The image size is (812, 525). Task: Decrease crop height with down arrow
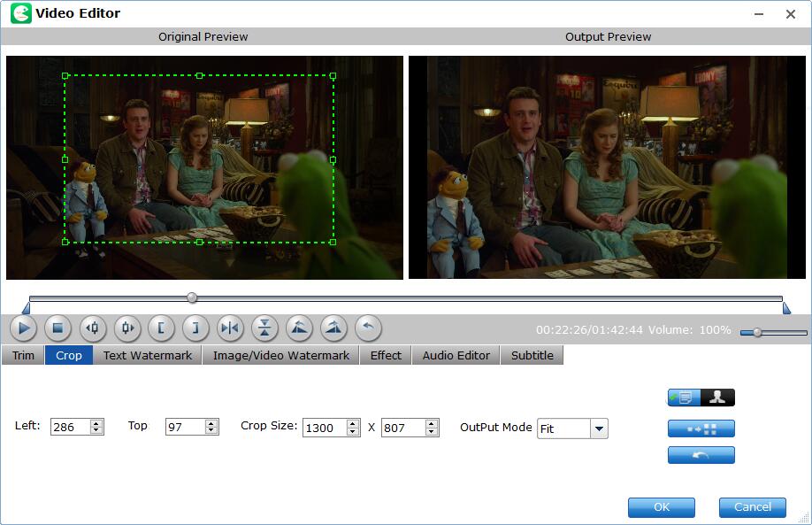click(x=432, y=432)
